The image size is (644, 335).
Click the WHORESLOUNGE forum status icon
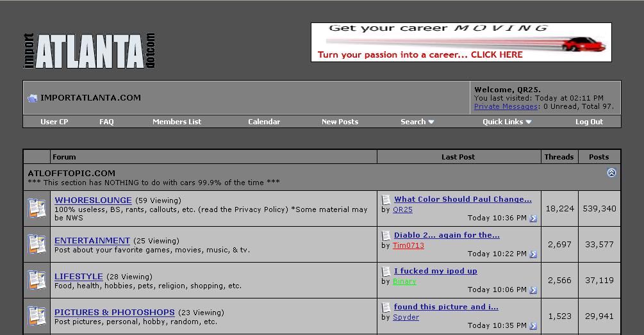(x=37, y=208)
